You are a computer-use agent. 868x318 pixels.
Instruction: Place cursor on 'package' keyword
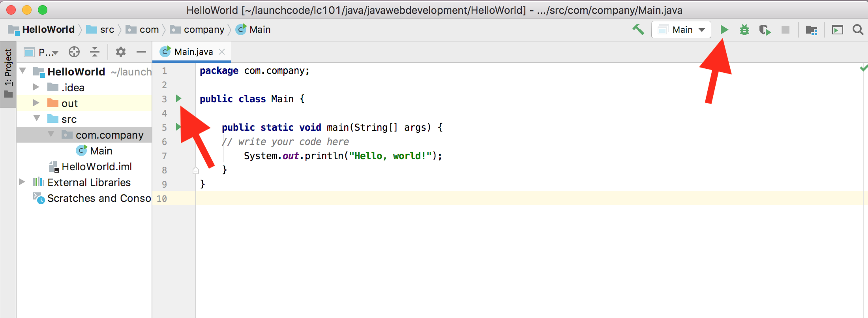pyautogui.click(x=219, y=71)
